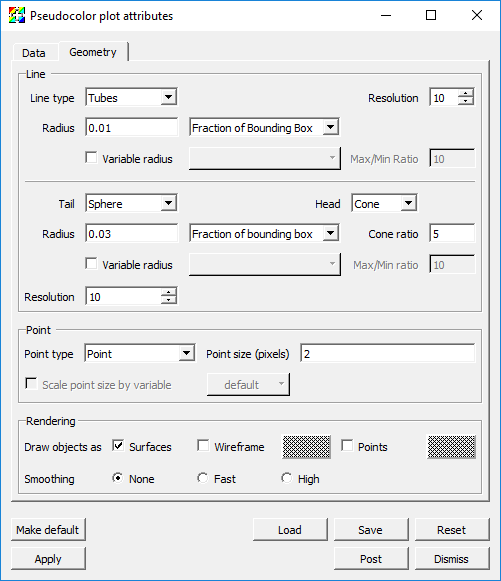Click the Dismiss button
The height and width of the screenshot is (581, 501).
[x=452, y=559]
